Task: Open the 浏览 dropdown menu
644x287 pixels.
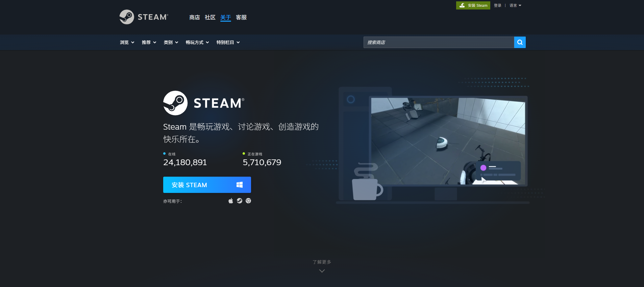Action: coord(127,42)
